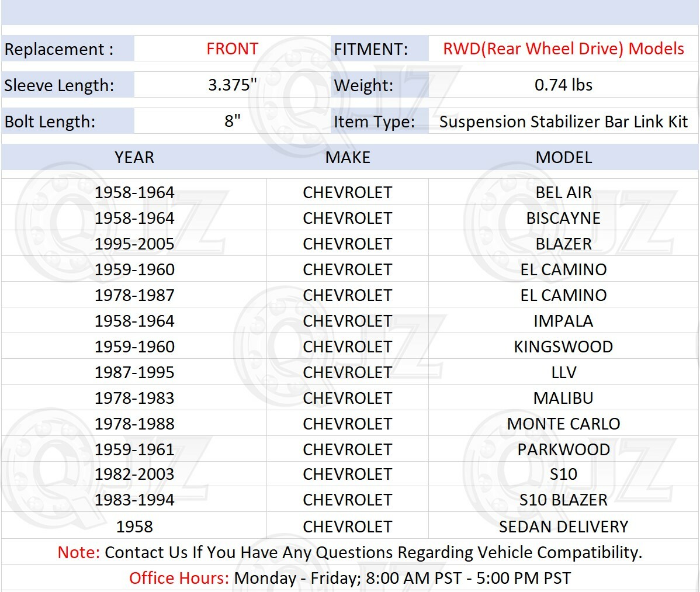Screen dimensions: 700x592
Task: Select the BISCAYNE model entry
Action: (564, 218)
